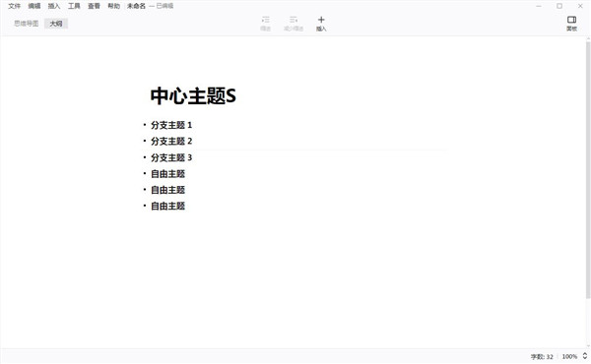This screenshot has width=591, height=364.
Task: Minimize the XMind window
Action: click(539, 6)
